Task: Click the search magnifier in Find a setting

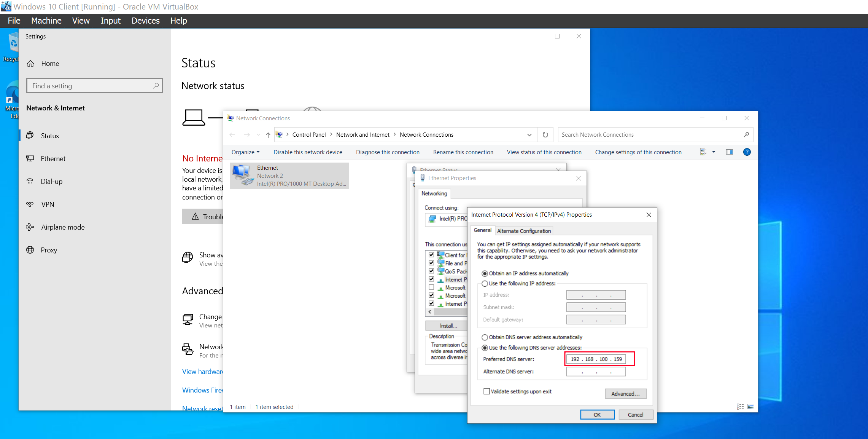Action: (x=156, y=86)
